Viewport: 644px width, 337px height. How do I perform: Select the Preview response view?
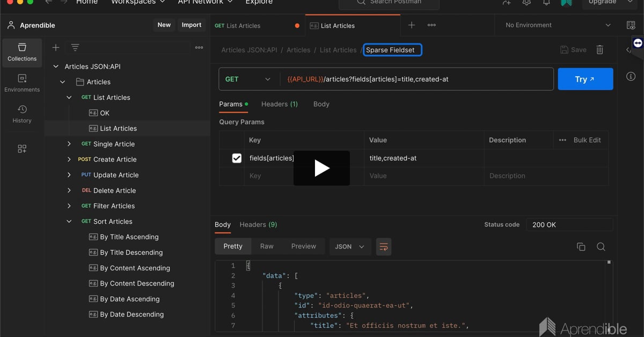pyautogui.click(x=304, y=246)
